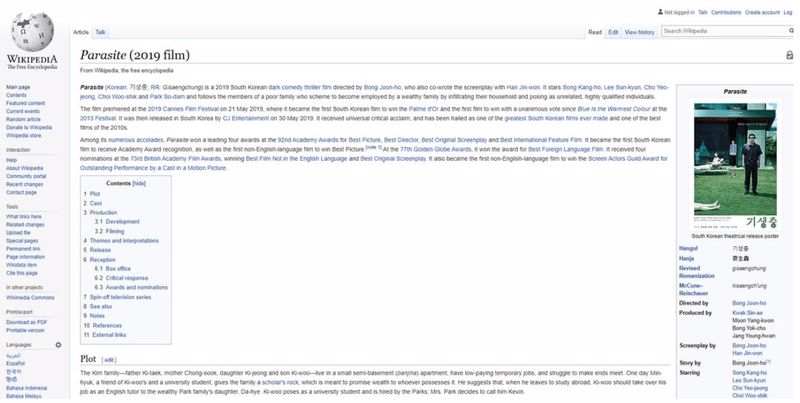Select the Edit tab
Viewport: 800px width, 403px height.
(613, 32)
